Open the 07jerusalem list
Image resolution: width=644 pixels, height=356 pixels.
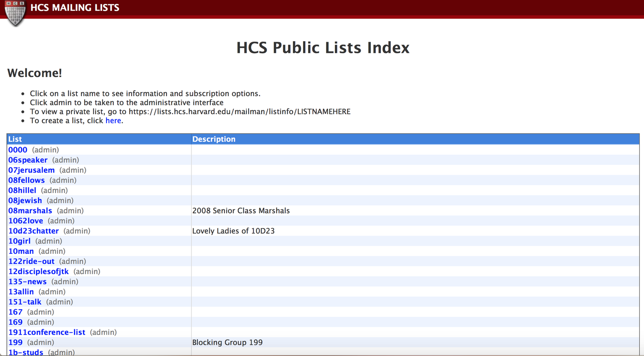pyautogui.click(x=31, y=170)
